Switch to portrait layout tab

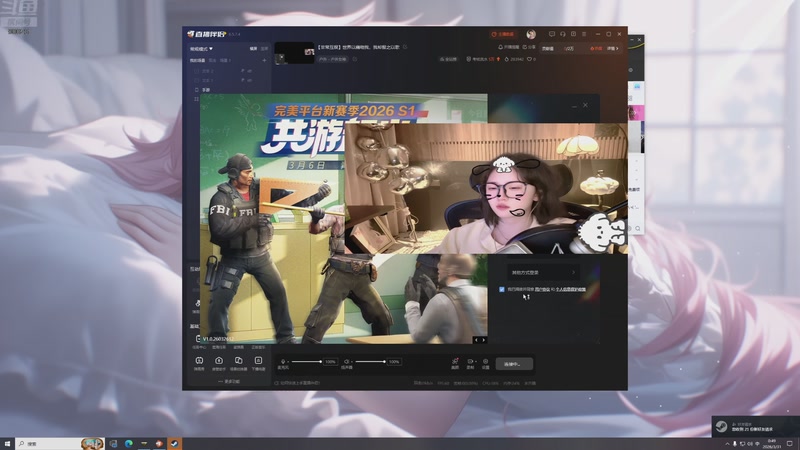[264, 49]
